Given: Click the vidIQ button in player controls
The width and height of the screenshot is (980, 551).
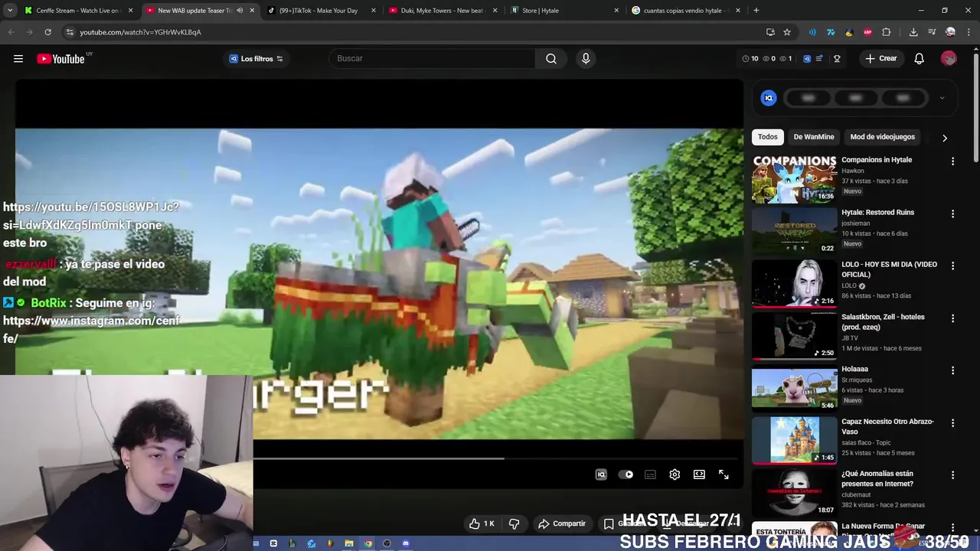Looking at the screenshot, I should (601, 474).
